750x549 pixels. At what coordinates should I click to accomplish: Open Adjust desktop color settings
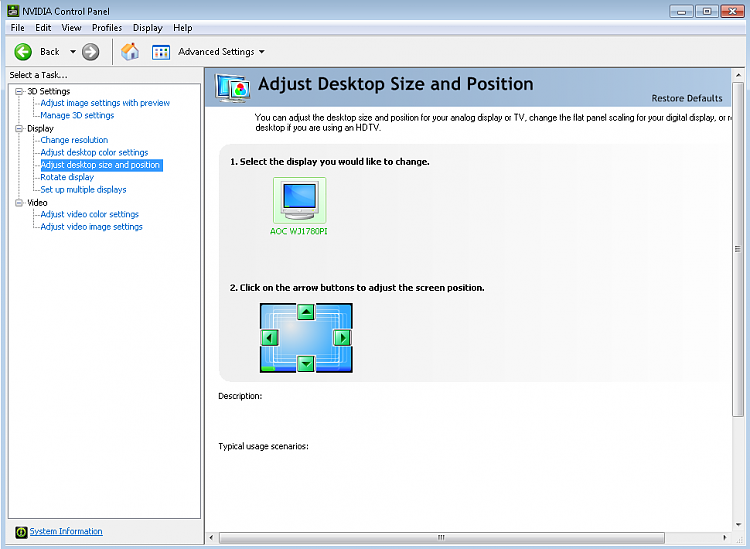94,153
